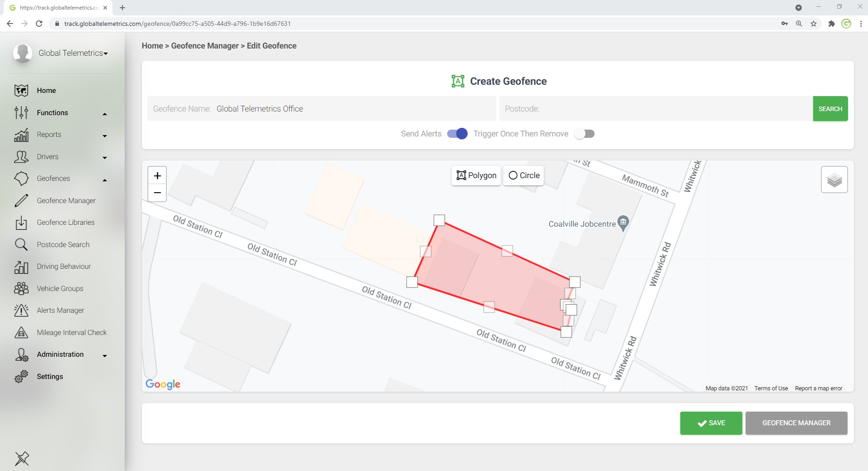Zoom in on the map

(x=157, y=176)
